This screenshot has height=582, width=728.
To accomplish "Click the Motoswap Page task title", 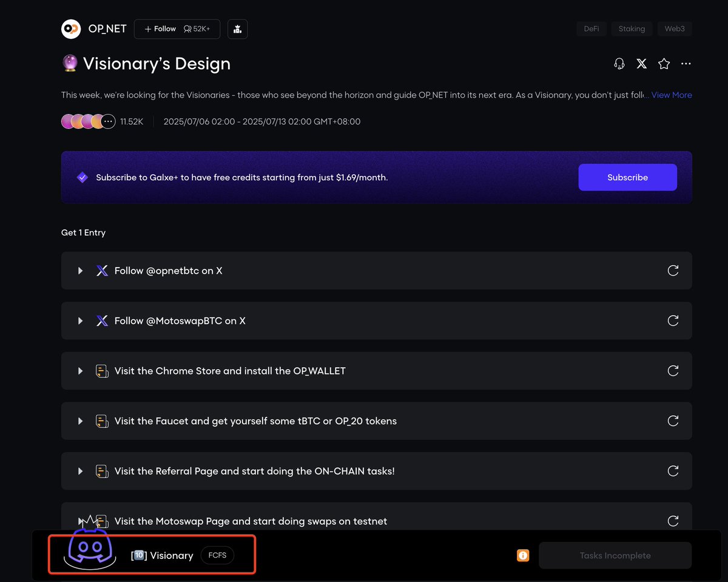I will pos(251,521).
